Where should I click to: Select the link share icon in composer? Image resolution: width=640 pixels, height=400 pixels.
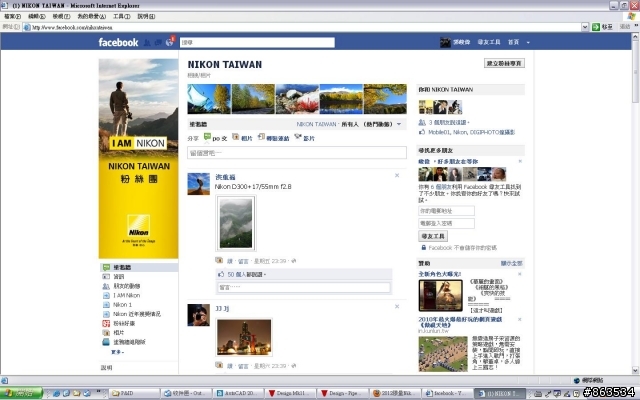261,137
